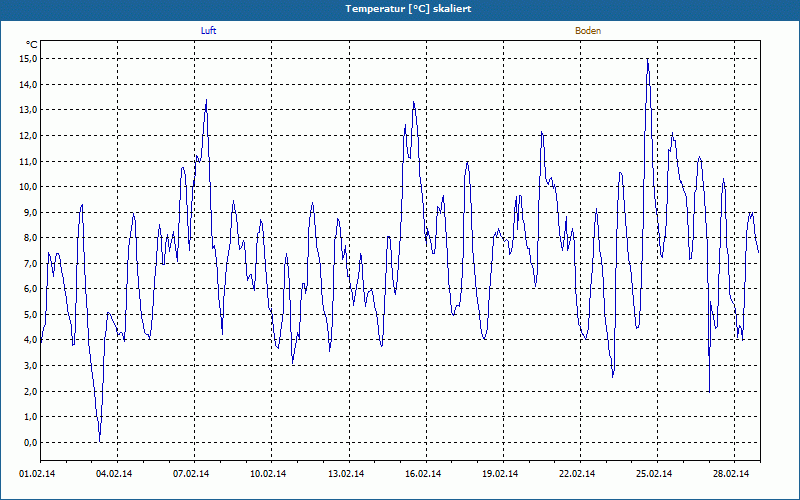The height and width of the screenshot is (500, 800).
Task: Click the y-axis value '15,0'
Action: [29, 59]
